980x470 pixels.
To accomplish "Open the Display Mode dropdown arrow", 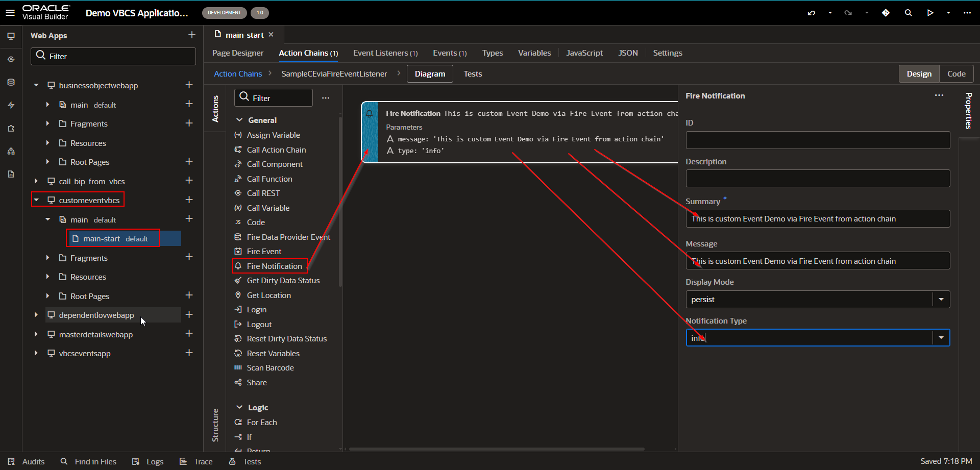I will coord(941,299).
